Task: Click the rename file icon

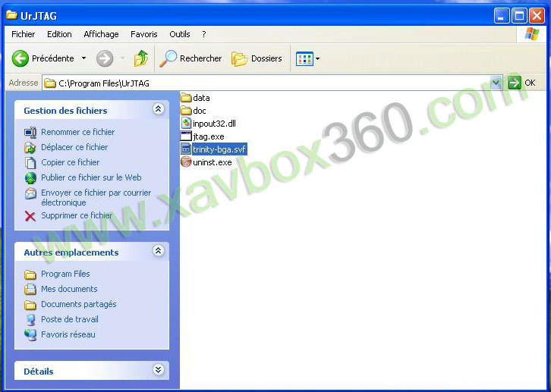Action: (30, 132)
